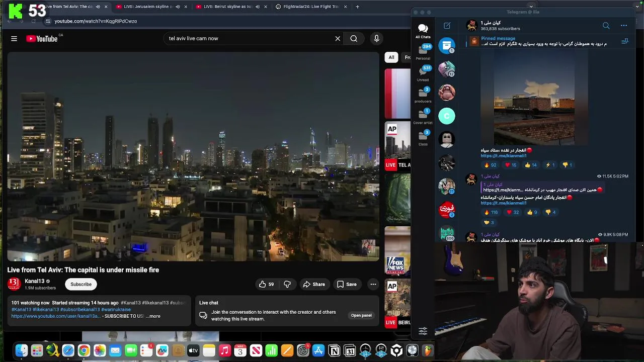This screenshot has width=644, height=362.
Task: Open Safari from the dock
Action: [x=68, y=351]
